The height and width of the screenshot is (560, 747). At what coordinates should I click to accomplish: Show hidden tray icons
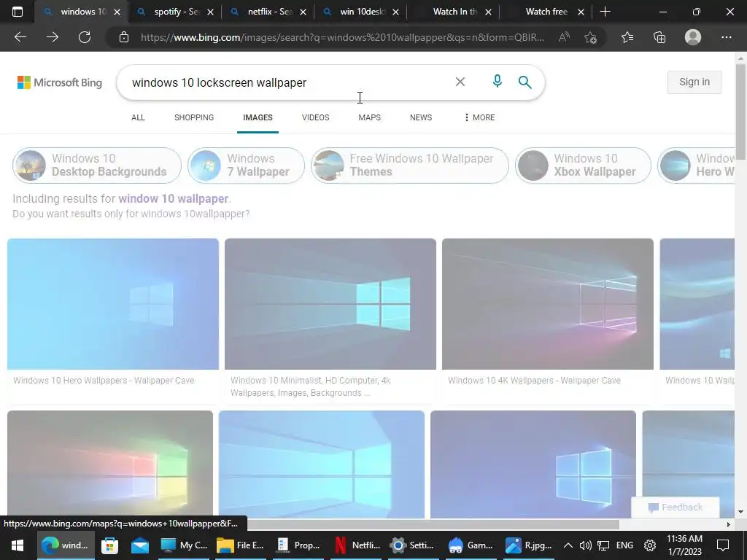click(568, 545)
